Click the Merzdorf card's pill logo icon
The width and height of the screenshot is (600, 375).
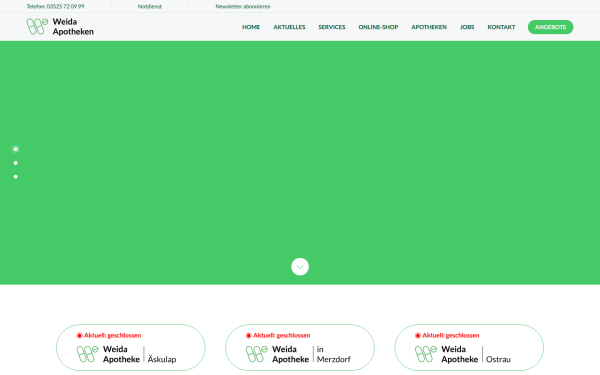256,354
